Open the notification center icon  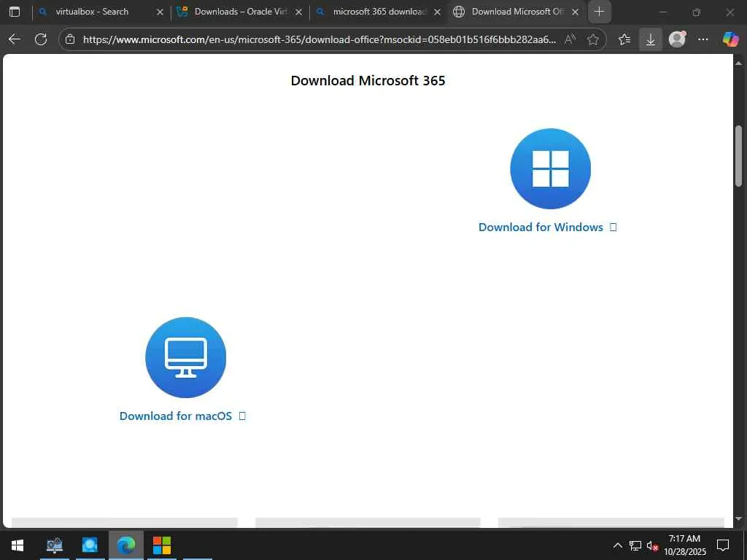coord(723,545)
